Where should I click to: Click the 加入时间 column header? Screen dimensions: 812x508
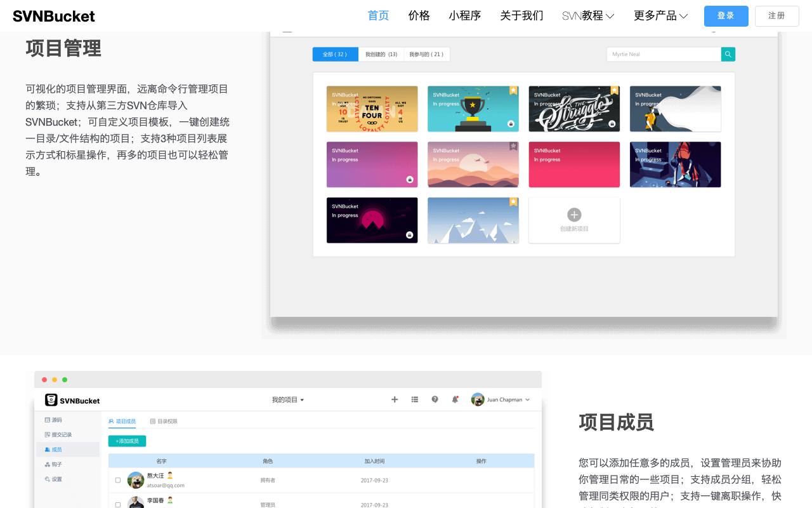(x=374, y=461)
